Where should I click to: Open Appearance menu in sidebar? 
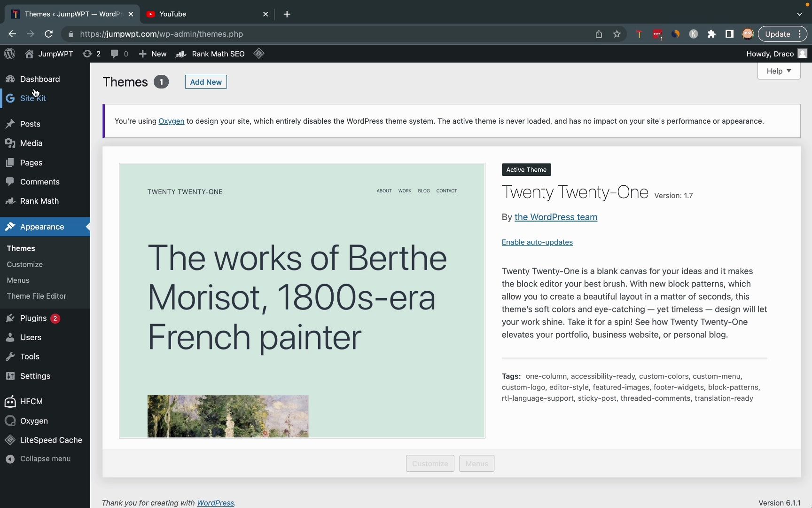pyautogui.click(x=45, y=227)
